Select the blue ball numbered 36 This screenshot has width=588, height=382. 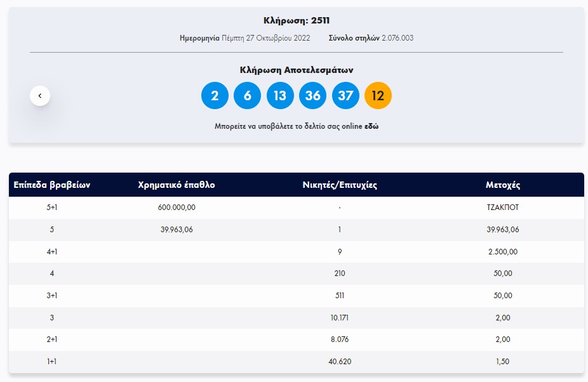tap(313, 96)
